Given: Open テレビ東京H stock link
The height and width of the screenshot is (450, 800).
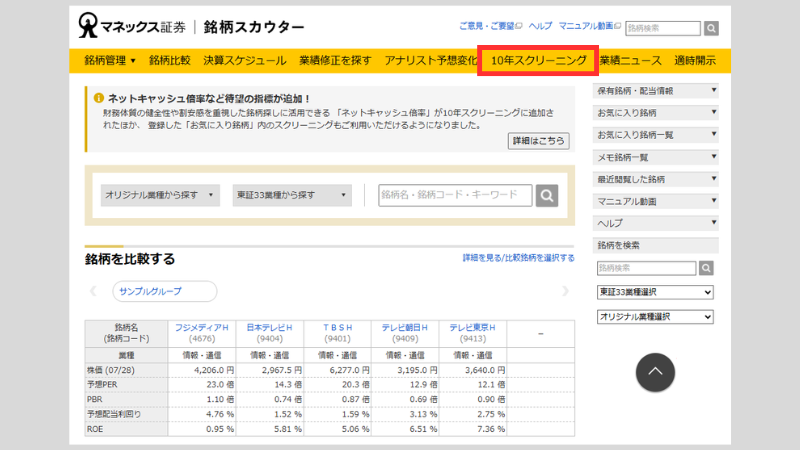Looking at the screenshot, I should click(x=472, y=328).
